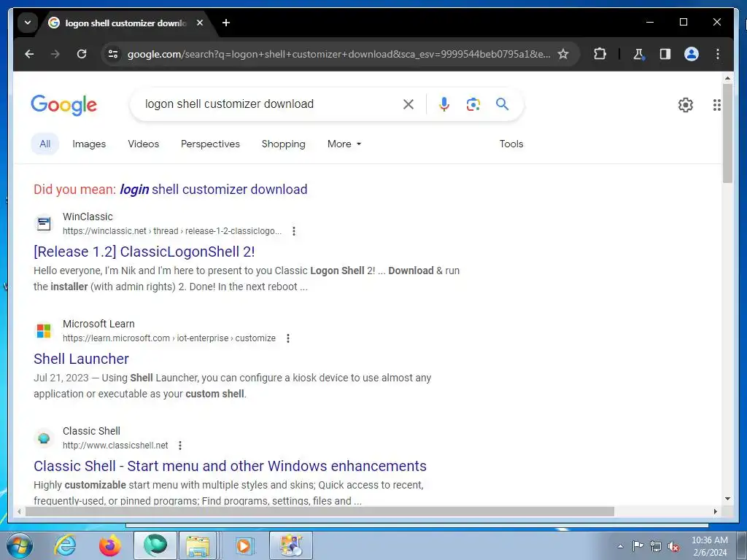
Task: Open more options for WinClassic result
Action: click(294, 231)
